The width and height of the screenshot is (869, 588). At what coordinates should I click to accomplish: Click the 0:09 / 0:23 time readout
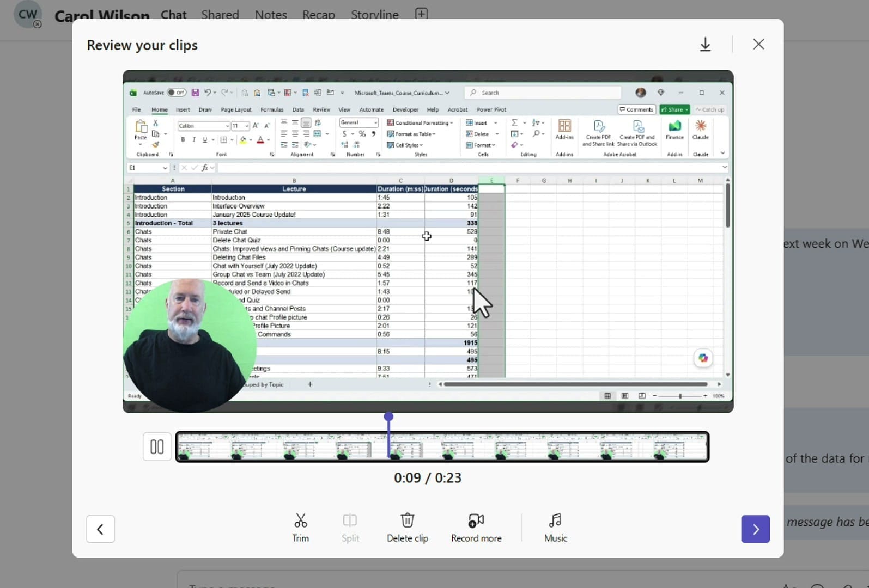pos(428,478)
